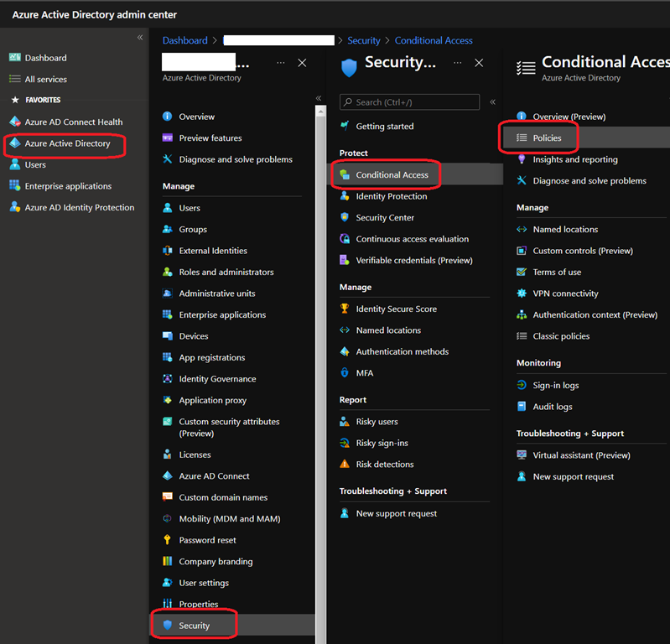Click the VPN connectivity icon
The width and height of the screenshot is (670, 644).
coord(522,293)
